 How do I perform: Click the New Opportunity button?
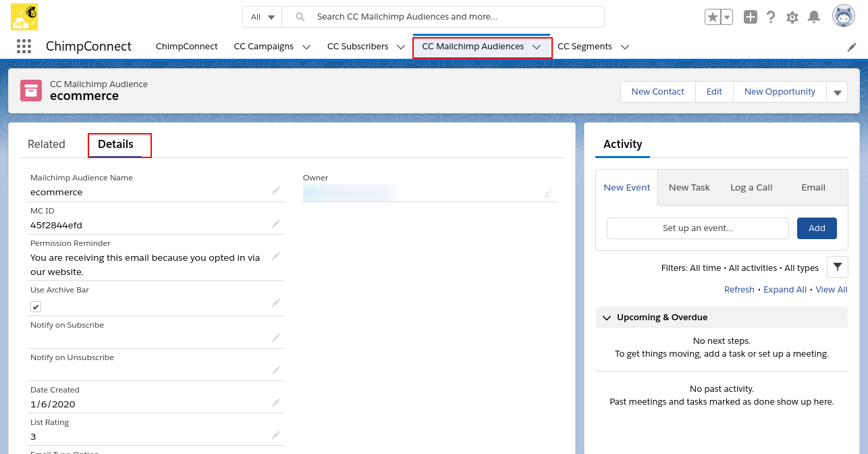coord(780,92)
